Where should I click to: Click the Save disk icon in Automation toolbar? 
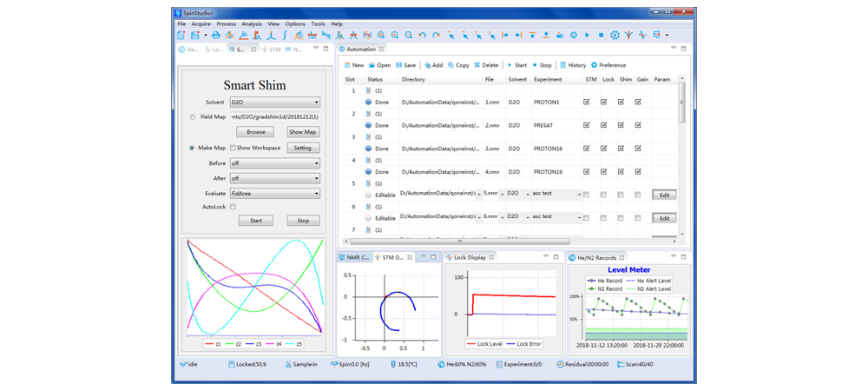[399, 65]
